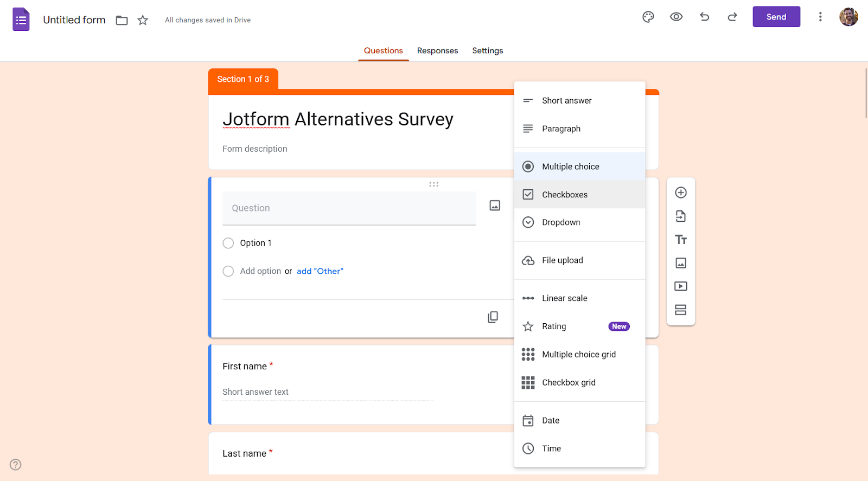Open the customize theme palette
This screenshot has width=868, height=481.
click(x=648, y=17)
